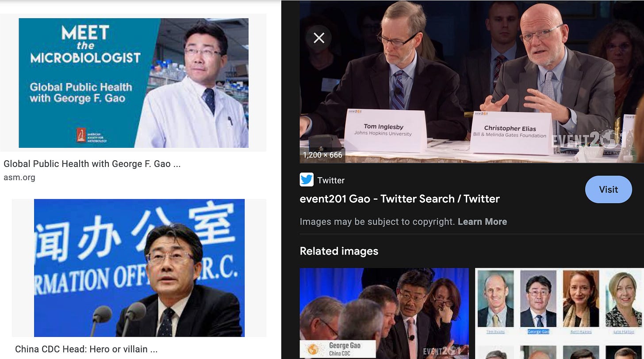Click 'Images may be subject to copyright' text
This screenshot has height=359, width=644.
pos(377,222)
